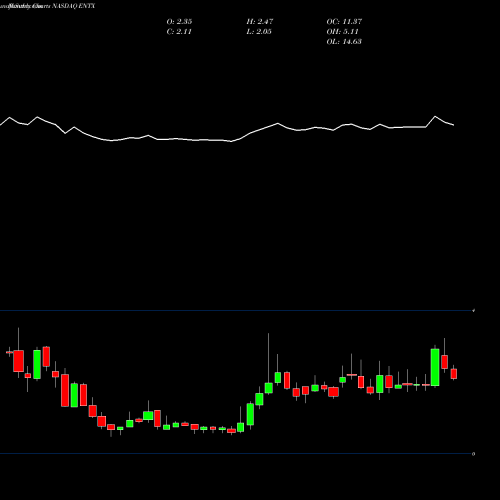Viewport: 500px width, 500px height.
Task: Click the lower blue axis label 0
Action: click(474, 454)
